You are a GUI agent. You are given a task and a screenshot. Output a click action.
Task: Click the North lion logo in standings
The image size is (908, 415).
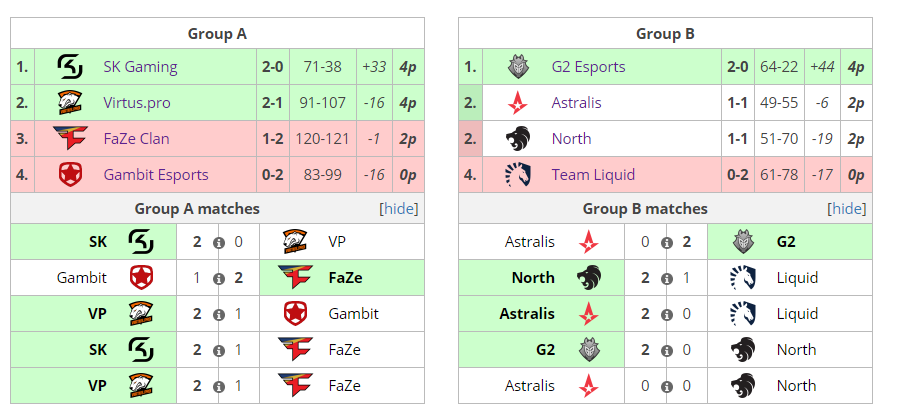coord(518,138)
